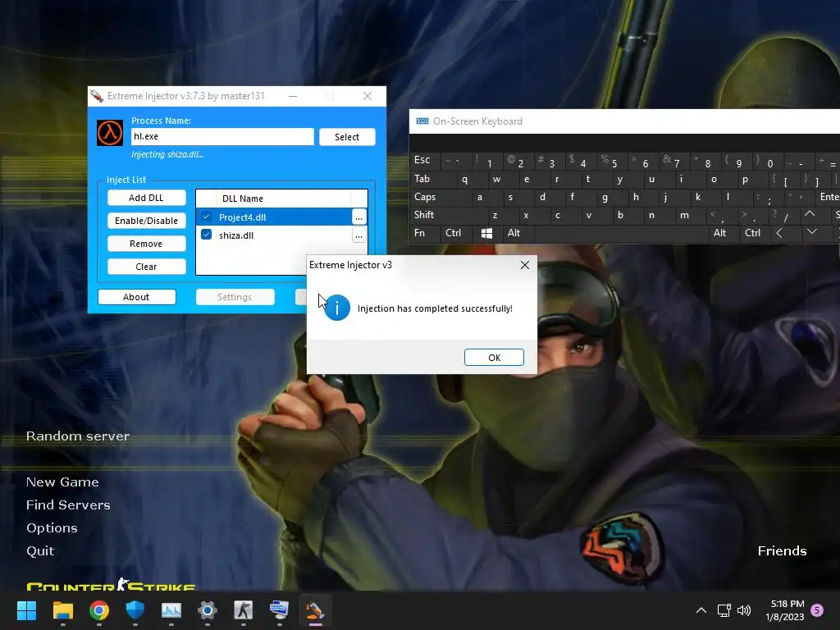Select Quit in the game menu
840x630 pixels.
(40, 551)
